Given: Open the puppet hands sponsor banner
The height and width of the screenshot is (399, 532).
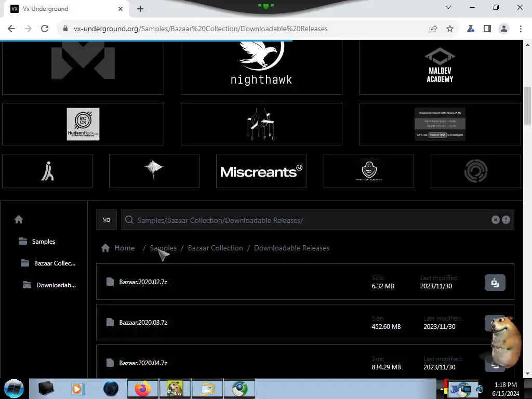Looking at the screenshot, I should pos(261,124).
